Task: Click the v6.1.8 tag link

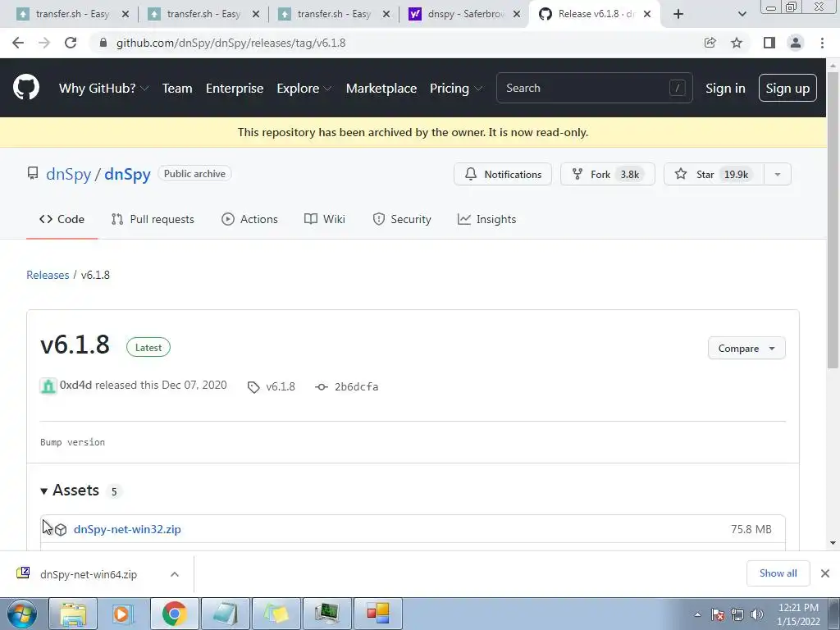Action: tap(272, 387)
